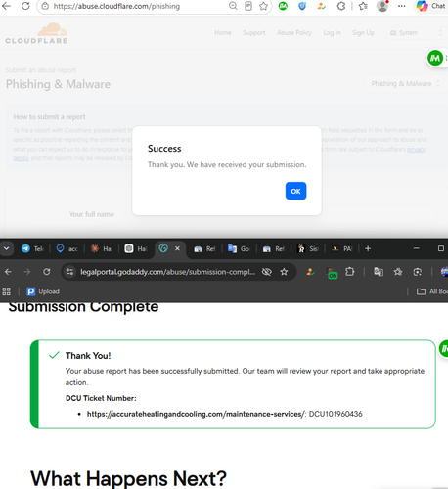
Task: Click the green floating badge on Cloudflare page
Action: 435,58
